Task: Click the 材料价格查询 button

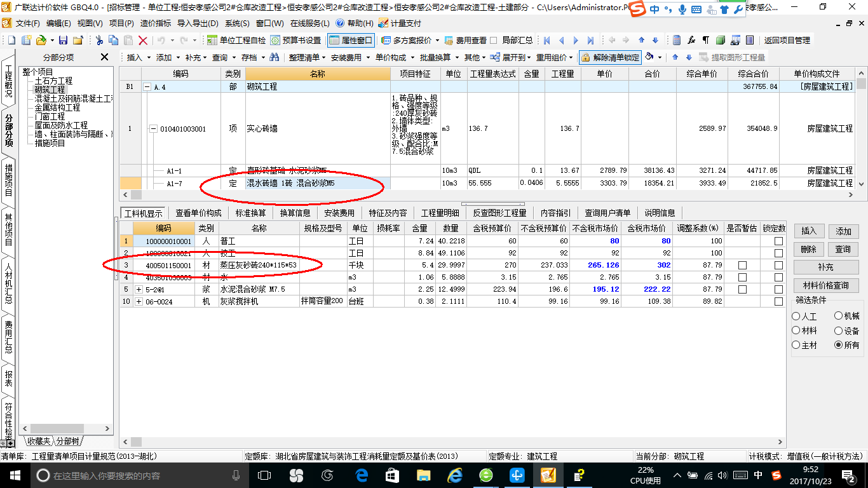Action: pyautogui.click(x=825, y=286)
